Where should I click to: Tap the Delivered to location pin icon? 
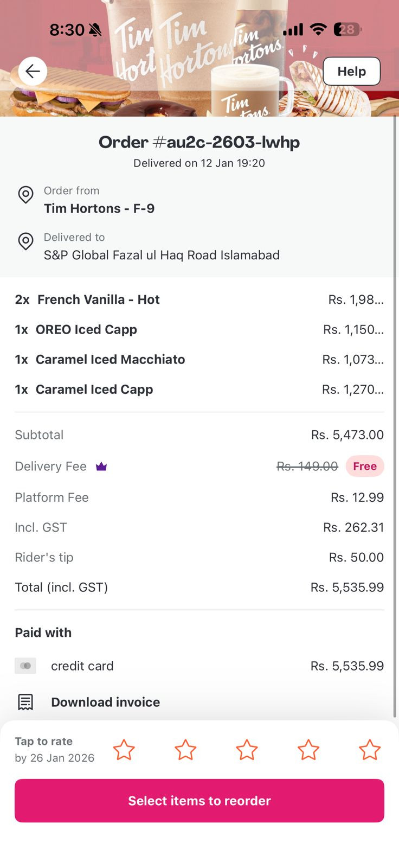[x=25, y=241]
